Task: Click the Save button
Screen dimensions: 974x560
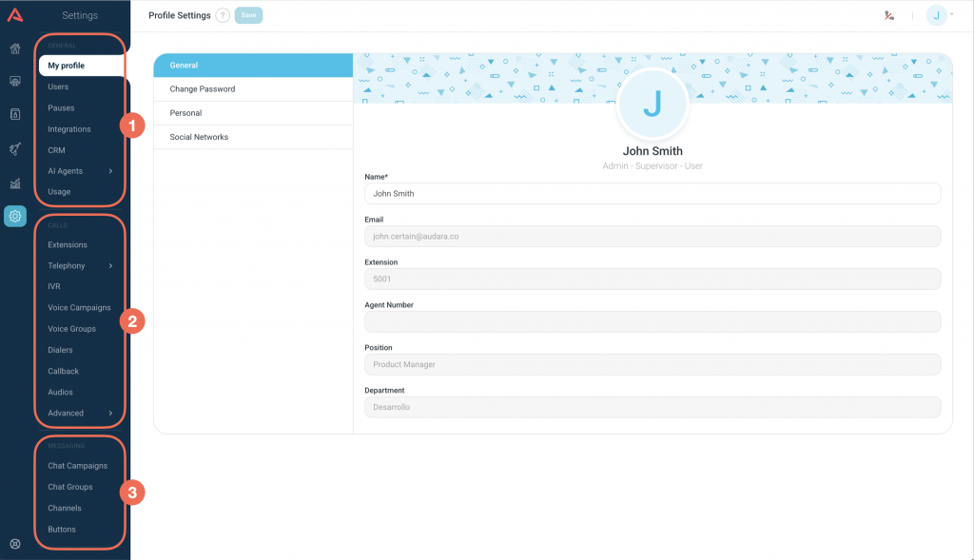Action: click(x=248, y=15)
